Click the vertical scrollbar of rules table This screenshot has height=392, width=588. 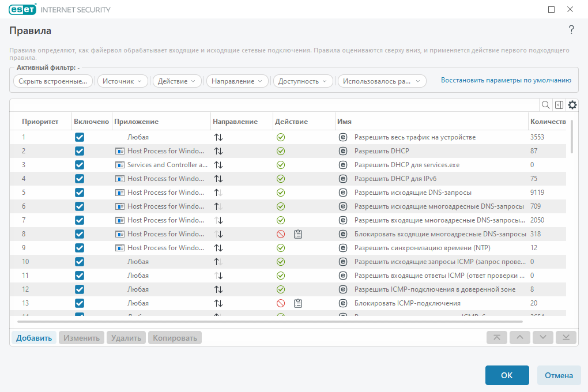571,137
